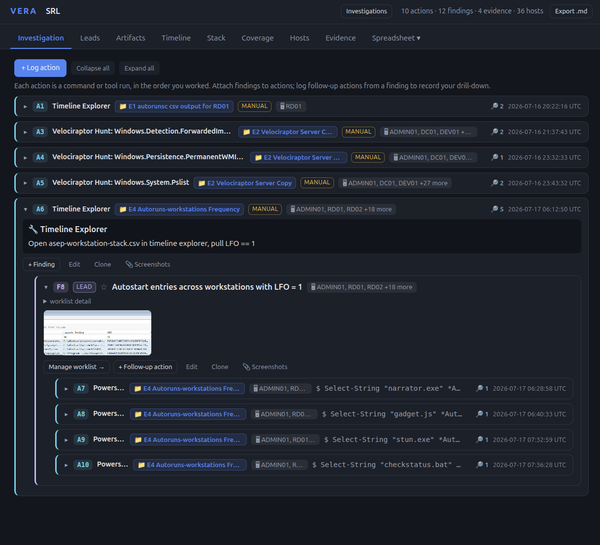Open Screenshots for finding F8
The image size is (600, 545).
pyautogui.click(x=265, y=367)
